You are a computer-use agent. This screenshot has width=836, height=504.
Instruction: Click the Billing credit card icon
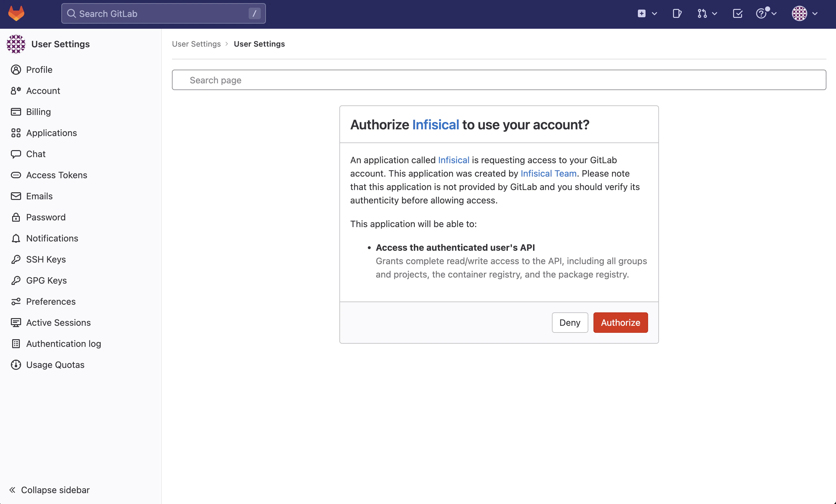tap(16, 111)
